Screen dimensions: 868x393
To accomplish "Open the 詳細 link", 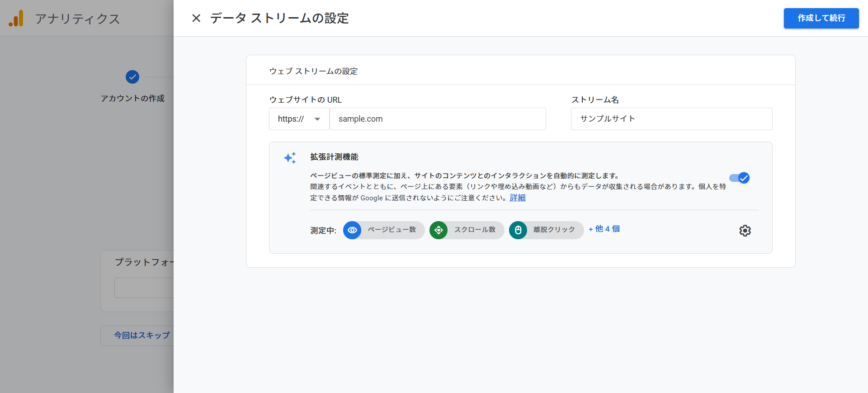I will [x=517, y=198].
